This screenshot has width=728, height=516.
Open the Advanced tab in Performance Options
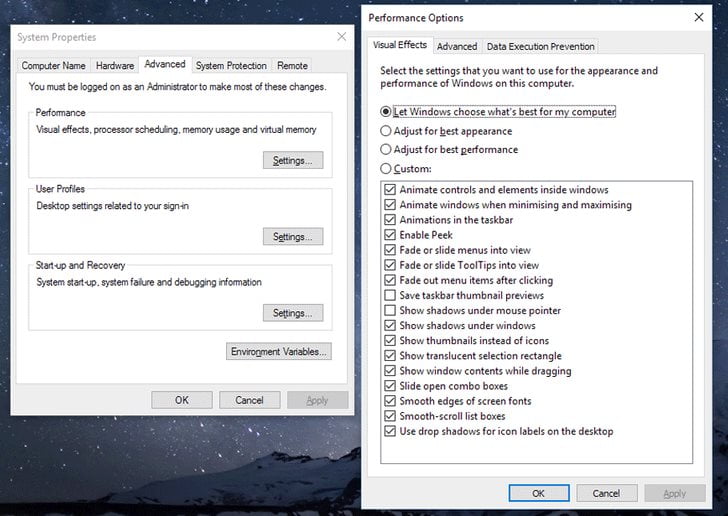(x=457, y=46)
